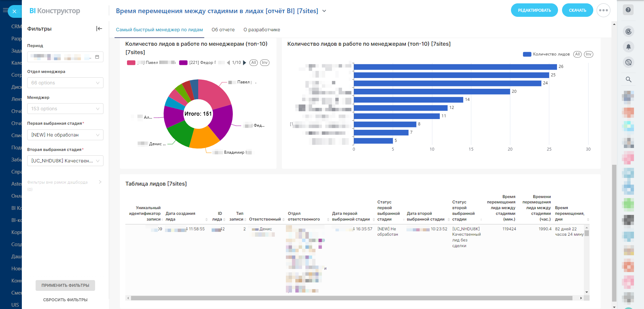Open Первая выбранная стадия dropdown
Image resolution: width=644 pixels, height=309 pixels.
pyautogui.click(x=65, y=135)
